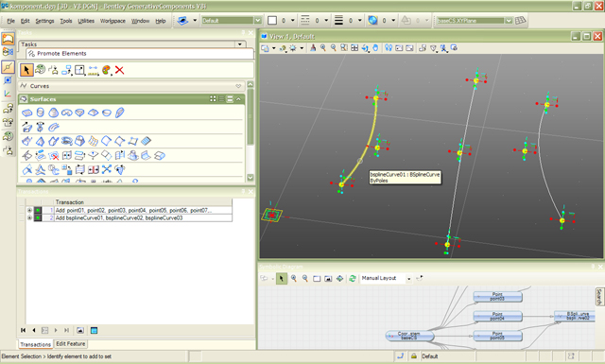Screen dimensions: 605x364
Task: Switch Surfaces panel to panel layout
Action: pos(230,99)
